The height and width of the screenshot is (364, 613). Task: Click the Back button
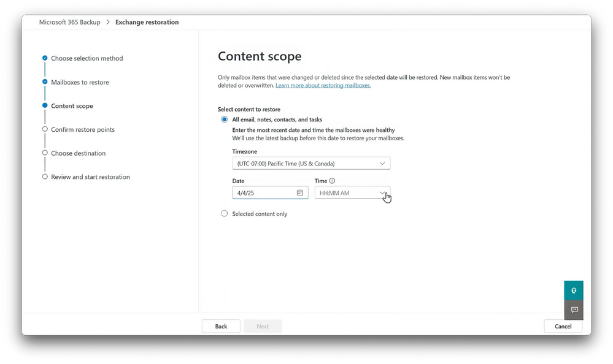tap(221, 326)
